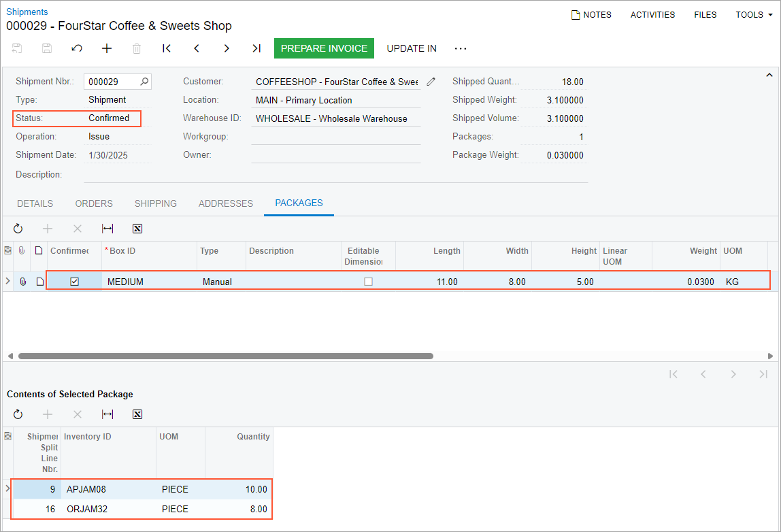Click the Undo icon in the top toolbar
Screen dimensions: 781x532
pos(77,48)
